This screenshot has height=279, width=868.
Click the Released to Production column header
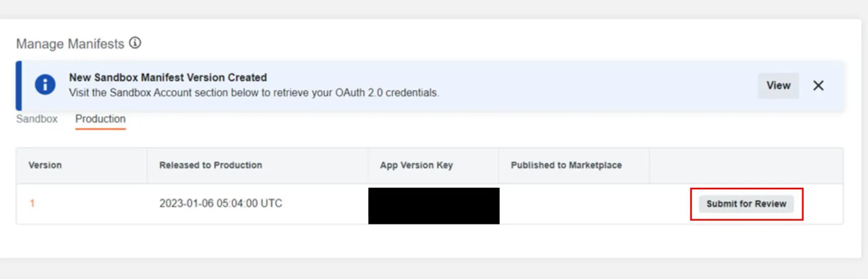click(x=210, y=165)
